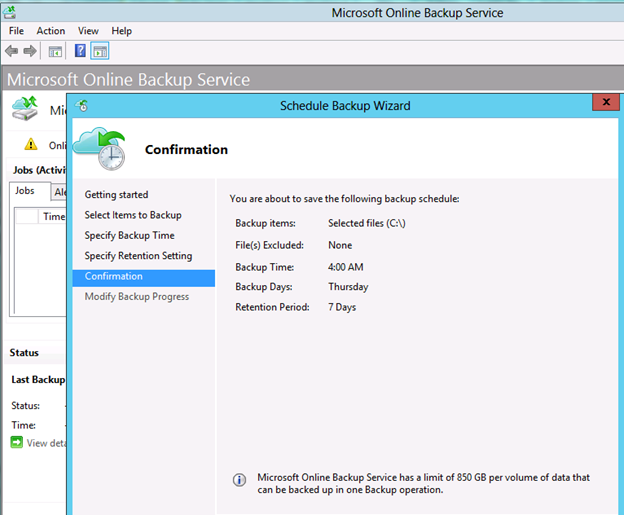Viewport: 624px width, 515px height.
Task: Click the Schedule Backup Wizard title icon
Action: tap(82, 105)
